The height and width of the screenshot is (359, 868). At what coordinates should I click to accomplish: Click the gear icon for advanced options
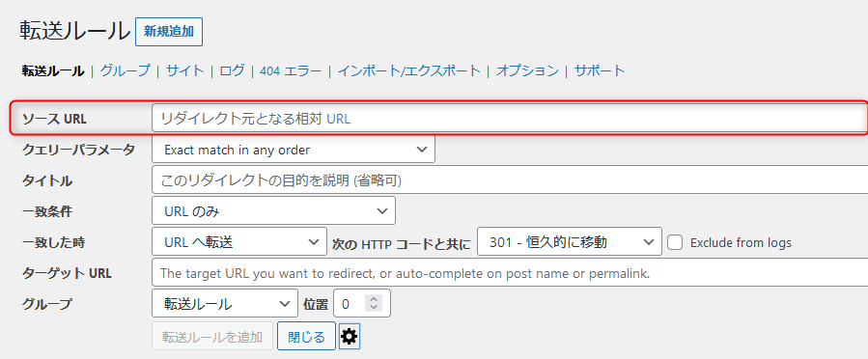350,336
